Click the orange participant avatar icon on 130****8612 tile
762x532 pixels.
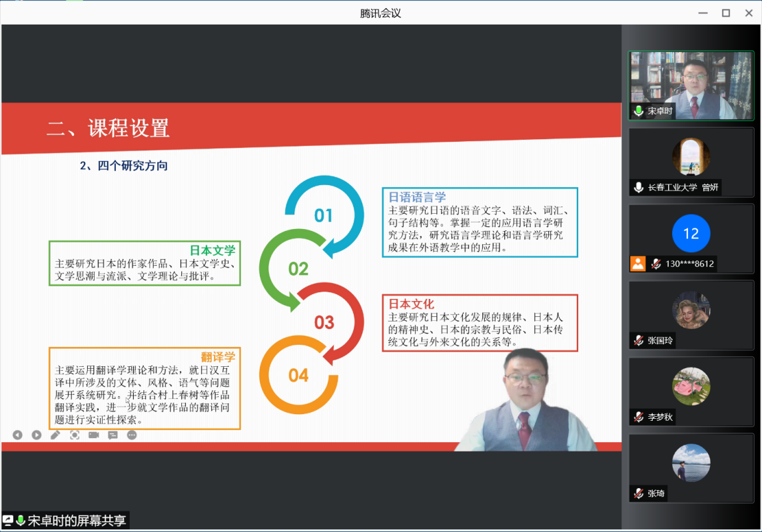coord(637,264)
